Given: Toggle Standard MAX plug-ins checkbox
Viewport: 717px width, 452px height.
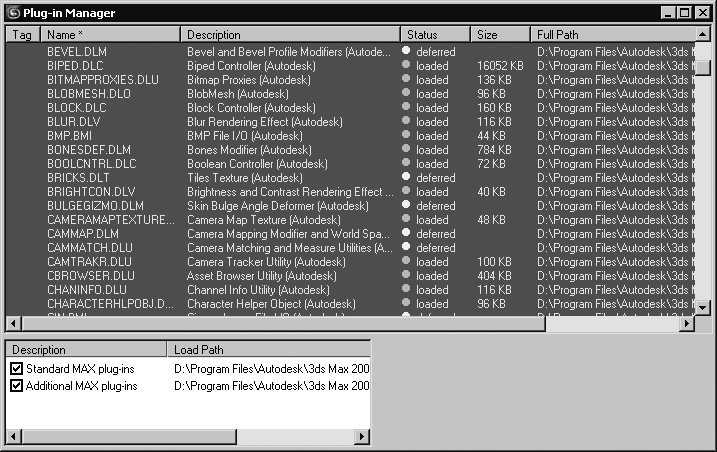Looking at the screenshot, I should 16,368.
